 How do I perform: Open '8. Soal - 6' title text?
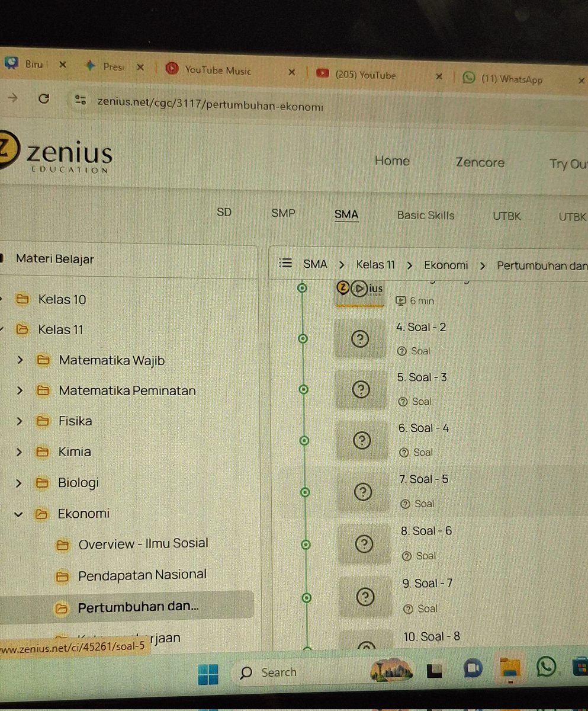tap(426, 531)
